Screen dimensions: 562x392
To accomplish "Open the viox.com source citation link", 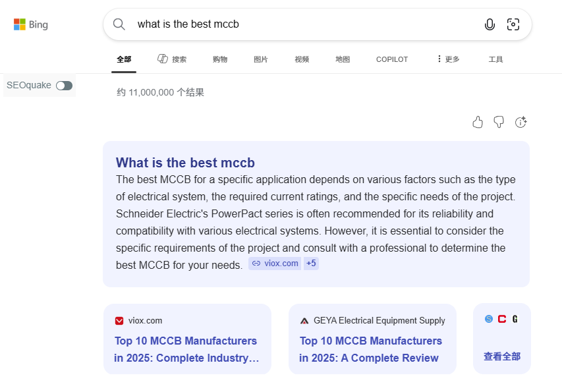I will coord(275,264).
